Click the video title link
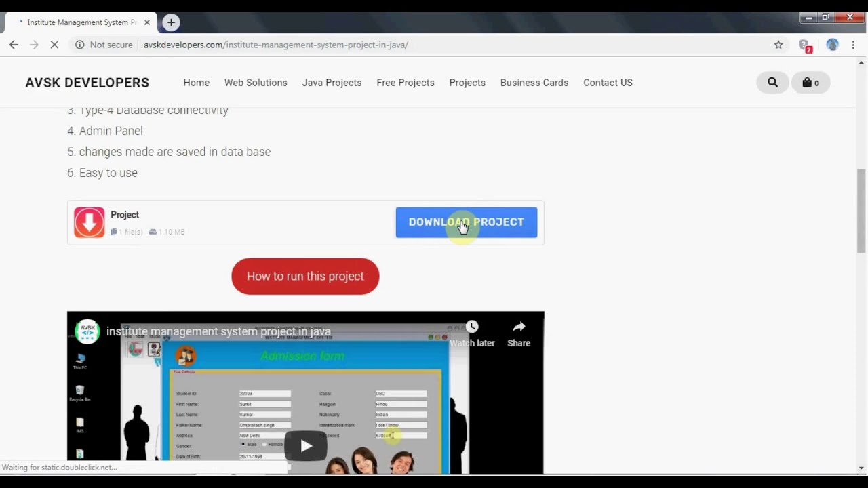 (x=218, y=331)
